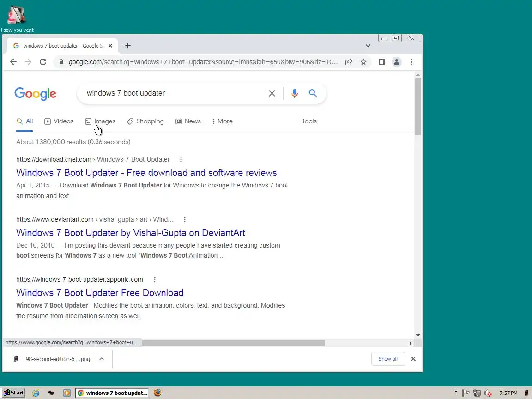Click the share page icon in address bar
This screenshot has width=532, height=399.
click(349, 62)
